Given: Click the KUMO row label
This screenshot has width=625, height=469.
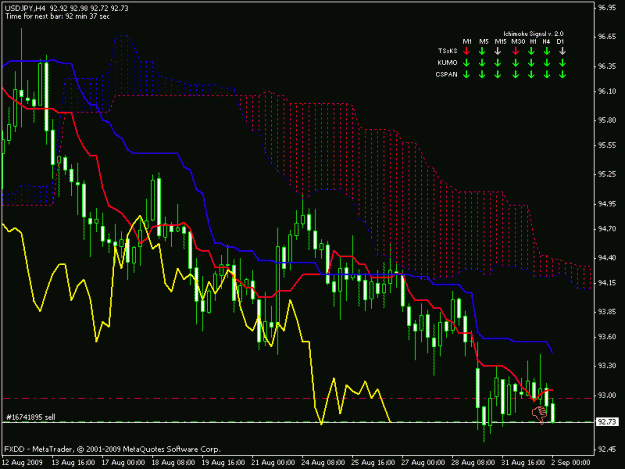Looking at the screenshot, I should point(447,63).
